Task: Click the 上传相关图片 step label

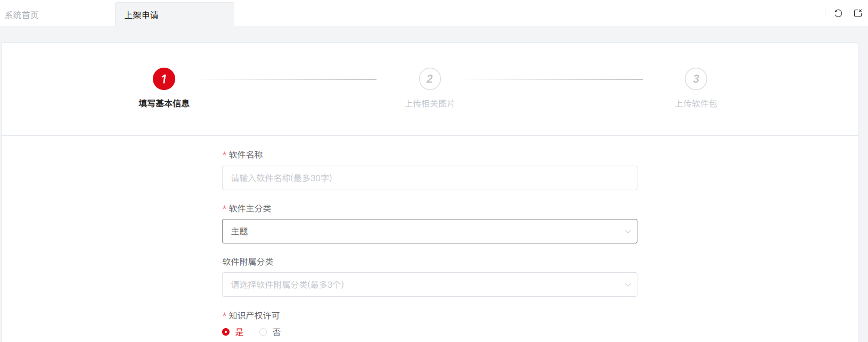Action: 430,103
